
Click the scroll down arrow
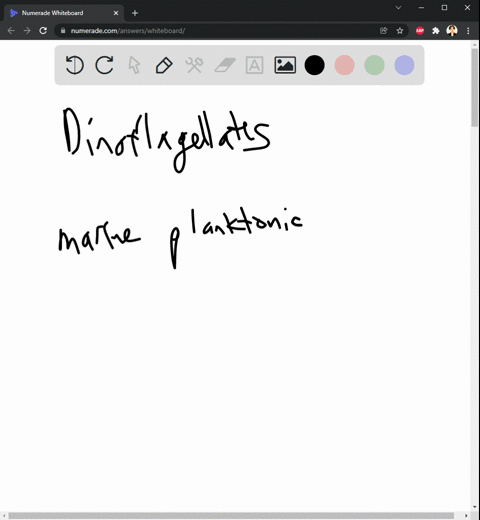click(x=475, y=507)
